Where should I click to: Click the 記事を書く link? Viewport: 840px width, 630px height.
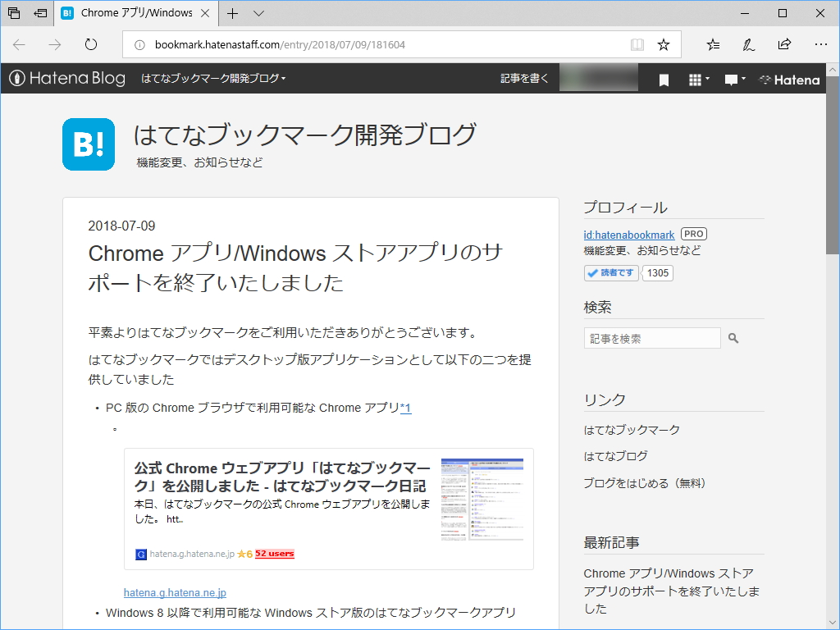coord(525,79)
